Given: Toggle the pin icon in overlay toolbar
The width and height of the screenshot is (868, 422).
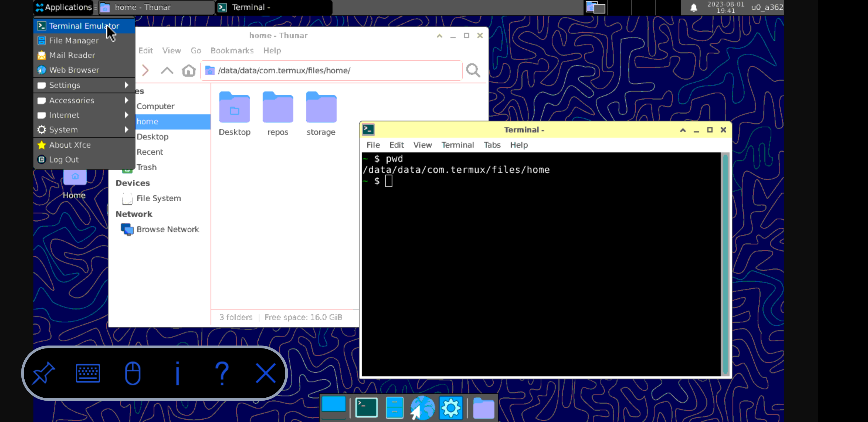Looking at the screenshot, I should [43, 373].
